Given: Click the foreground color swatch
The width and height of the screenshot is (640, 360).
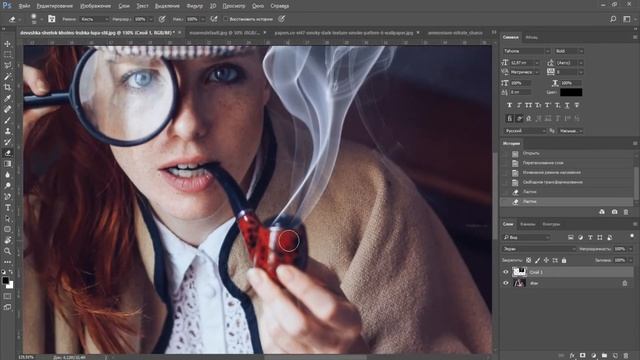Looking at the screenshot, I should click(5, 280).
